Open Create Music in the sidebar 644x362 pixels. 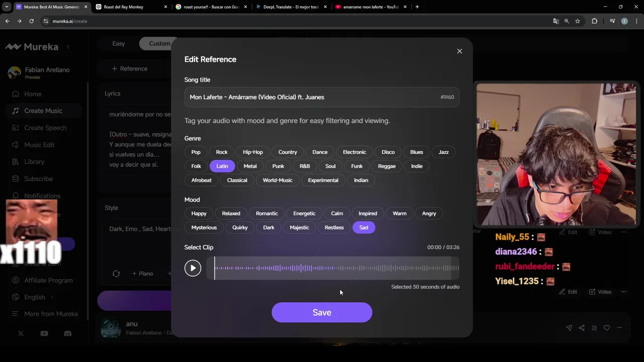[x=43, y=111]
